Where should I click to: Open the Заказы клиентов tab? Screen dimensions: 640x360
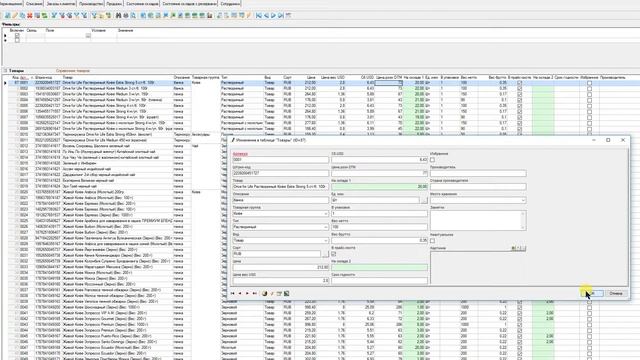coord(60,4)
